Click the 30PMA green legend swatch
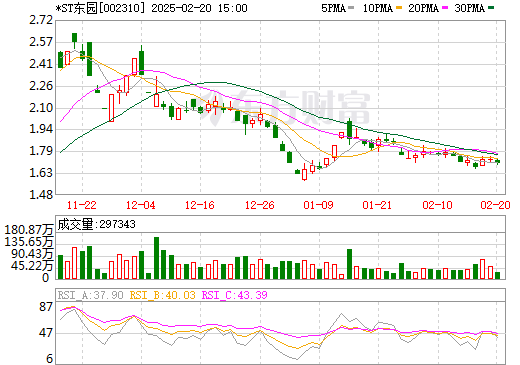520x365 pixels. pyautogui.click(x=491, y=7)
